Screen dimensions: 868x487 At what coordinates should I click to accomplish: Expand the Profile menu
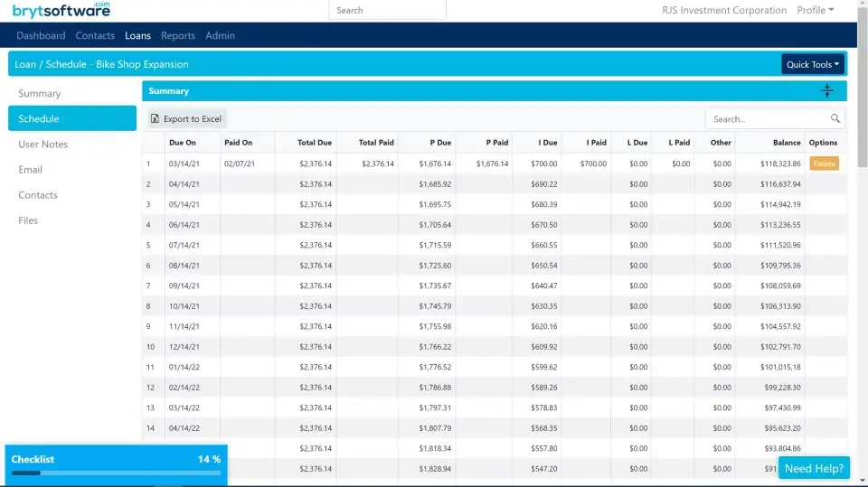(815, 10)
